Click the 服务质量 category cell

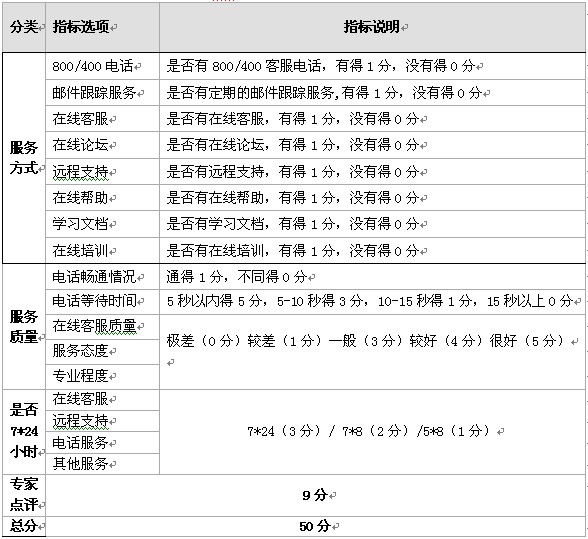(24, 327)
